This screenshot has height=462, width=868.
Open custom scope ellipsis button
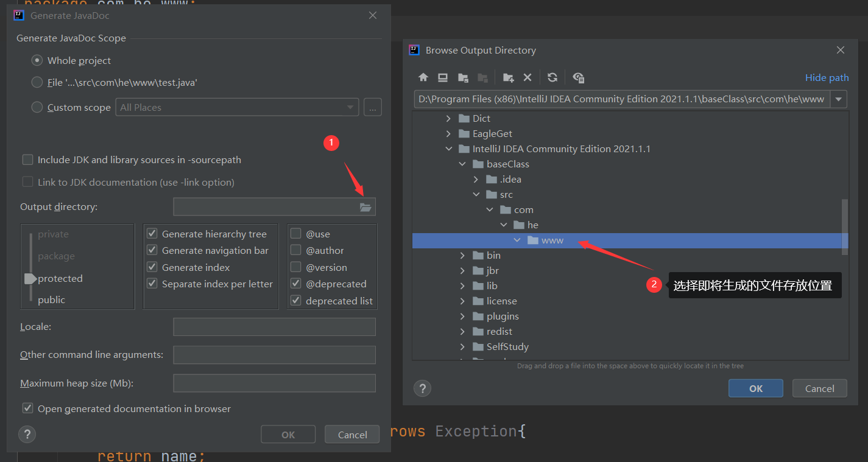(x=373, y=107)
